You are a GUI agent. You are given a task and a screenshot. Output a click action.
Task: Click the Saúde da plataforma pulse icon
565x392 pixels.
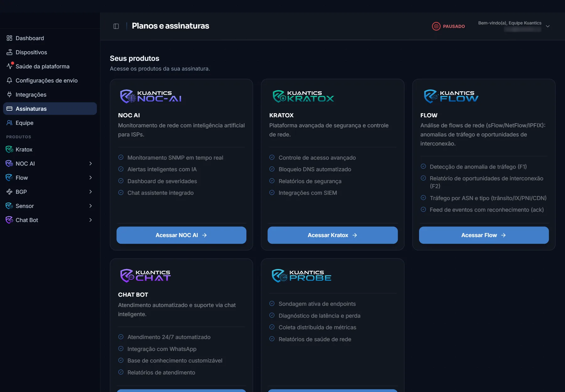[9, 66]
